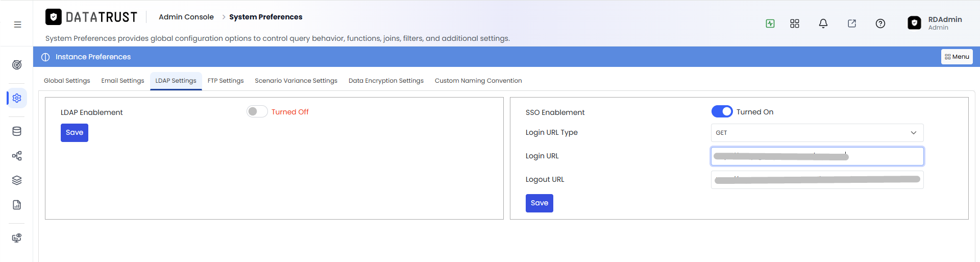
Task: Turn off the SSO Enablement switch
Action: click(722, 111)
